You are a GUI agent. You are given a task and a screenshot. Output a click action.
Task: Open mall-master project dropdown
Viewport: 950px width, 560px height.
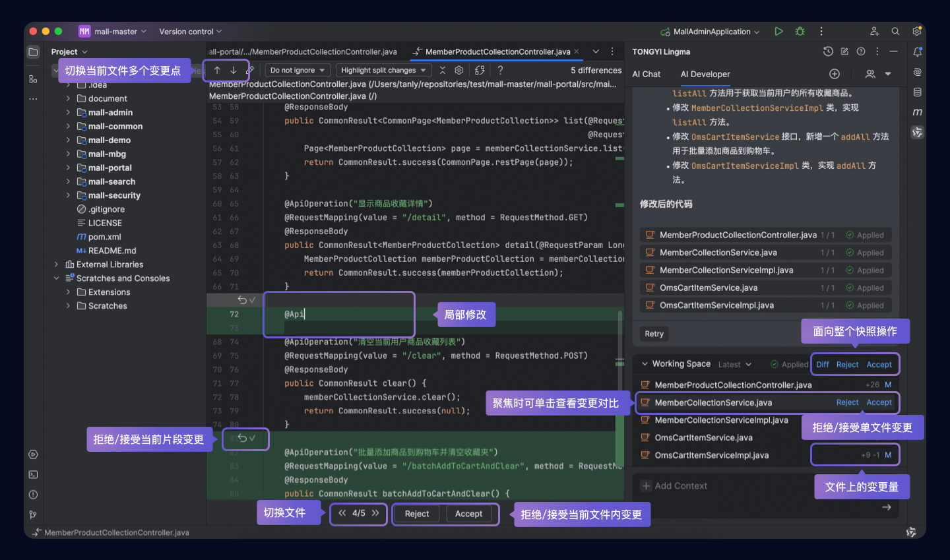(x=113, y=31)
